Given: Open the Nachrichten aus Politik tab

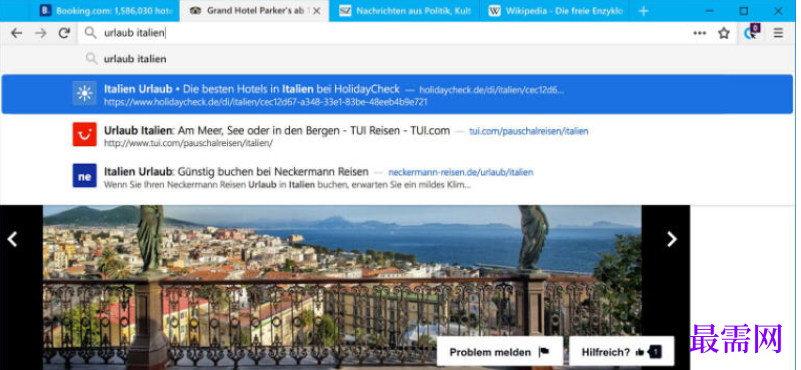Looking at the screenshot, I should [x=406, y=11].
